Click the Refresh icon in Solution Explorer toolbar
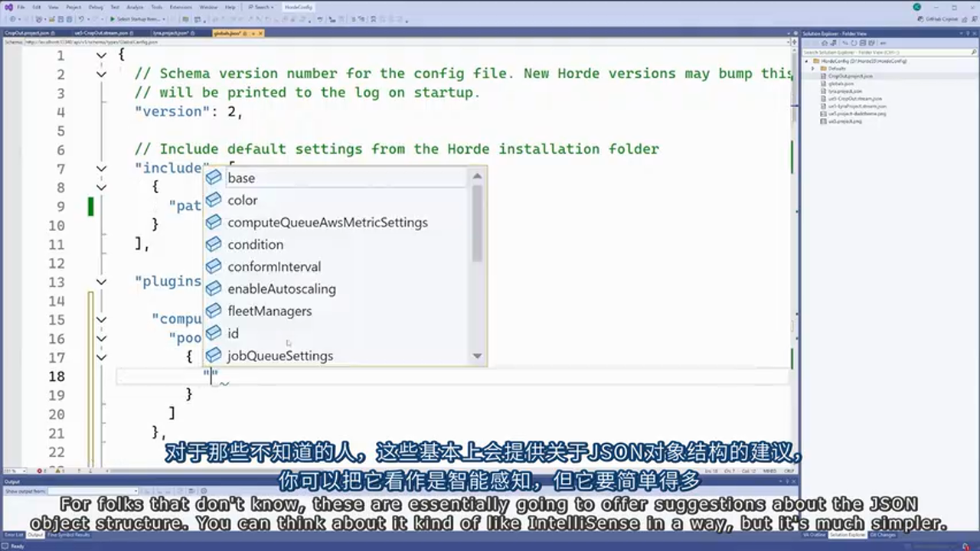980x551 pixels. pyautogui.click(x=854, y=43)
